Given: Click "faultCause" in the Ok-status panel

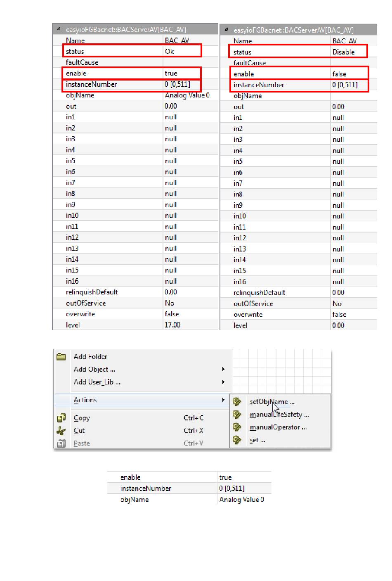Looking at the screenshot, I should pyautogui.click(x=82, y=62).
